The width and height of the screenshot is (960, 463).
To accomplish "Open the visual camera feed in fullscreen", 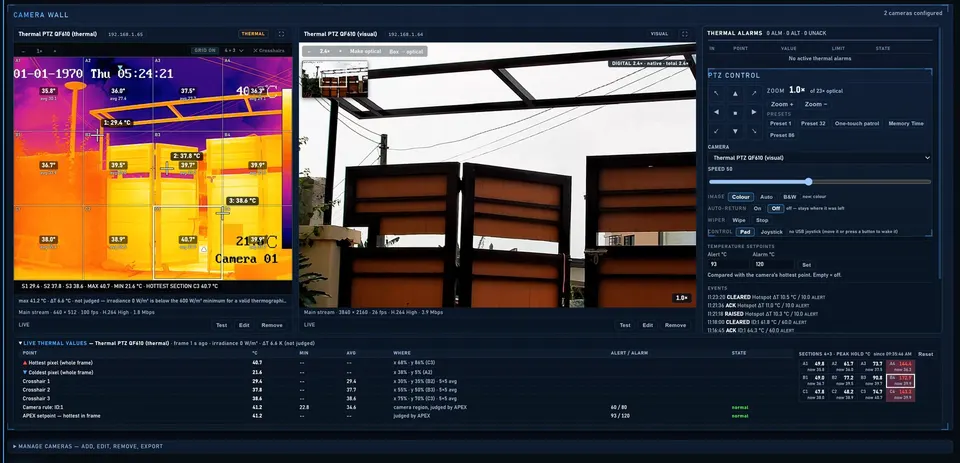I will [684, 34].
